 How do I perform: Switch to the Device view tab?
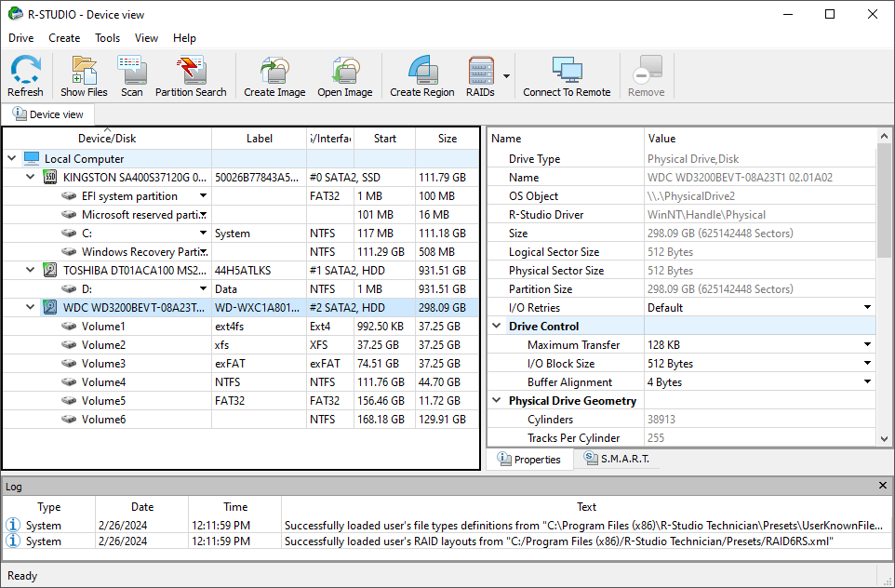pos(48,114)
